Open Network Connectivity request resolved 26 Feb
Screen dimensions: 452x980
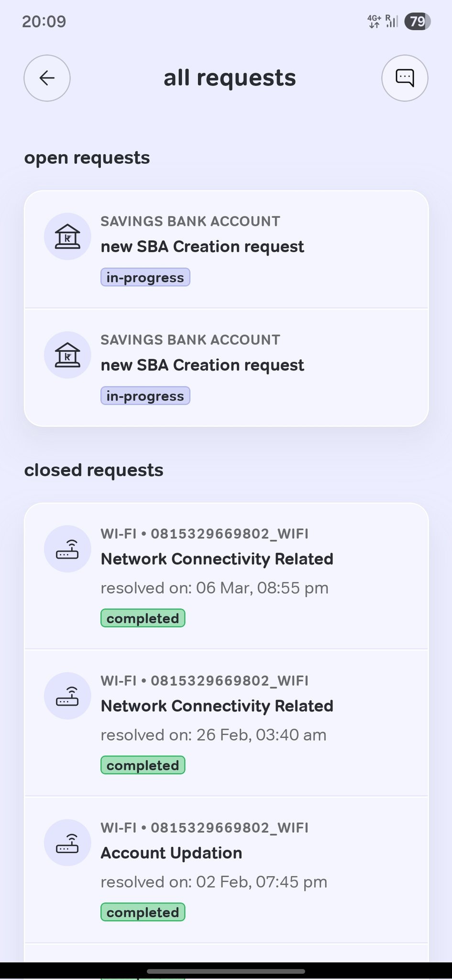pyautogui.click(x=217, y=706)
